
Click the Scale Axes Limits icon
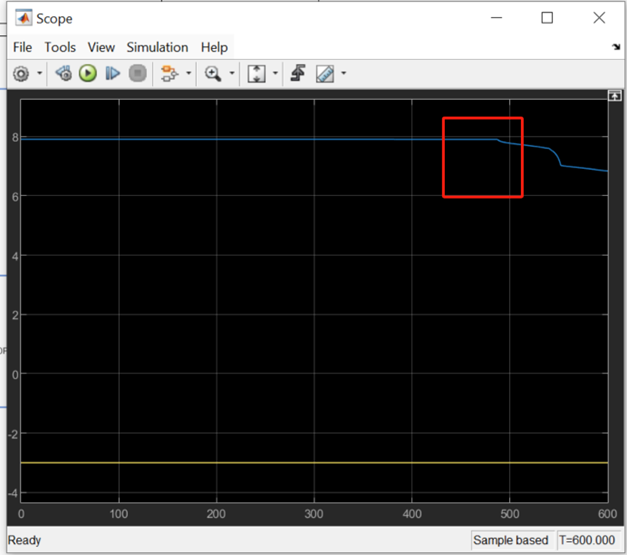click(256, 74)
